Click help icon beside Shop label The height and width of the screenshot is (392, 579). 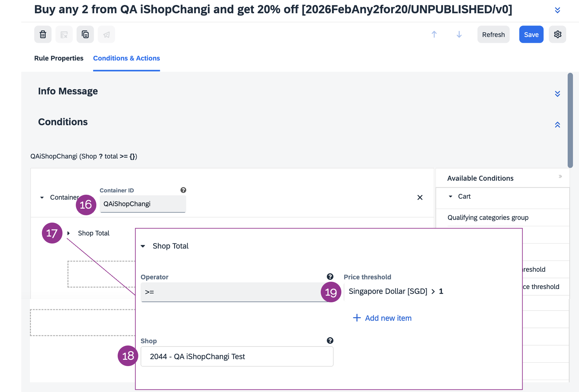pos(330,341)
